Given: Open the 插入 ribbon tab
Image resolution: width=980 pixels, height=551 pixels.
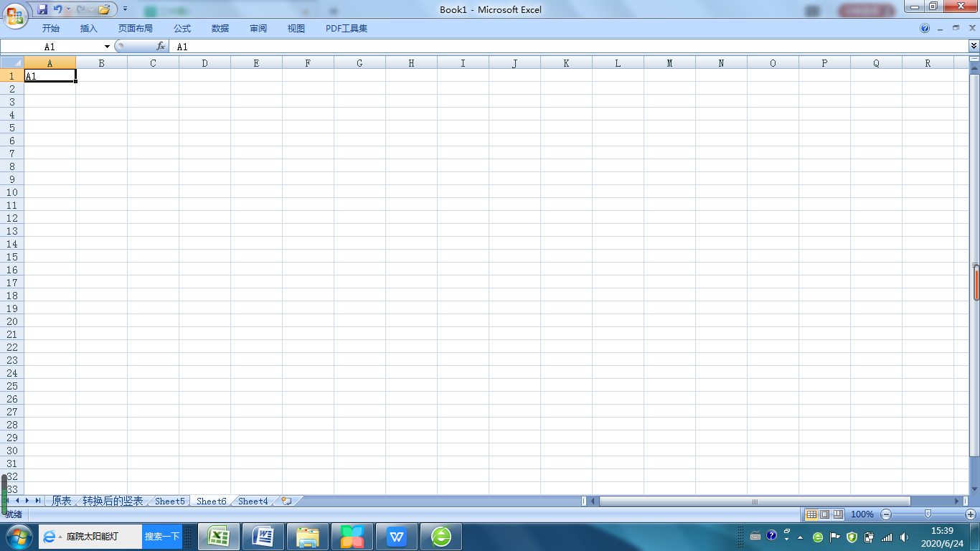Looking at the screenshot, I should tap(89, 29).
